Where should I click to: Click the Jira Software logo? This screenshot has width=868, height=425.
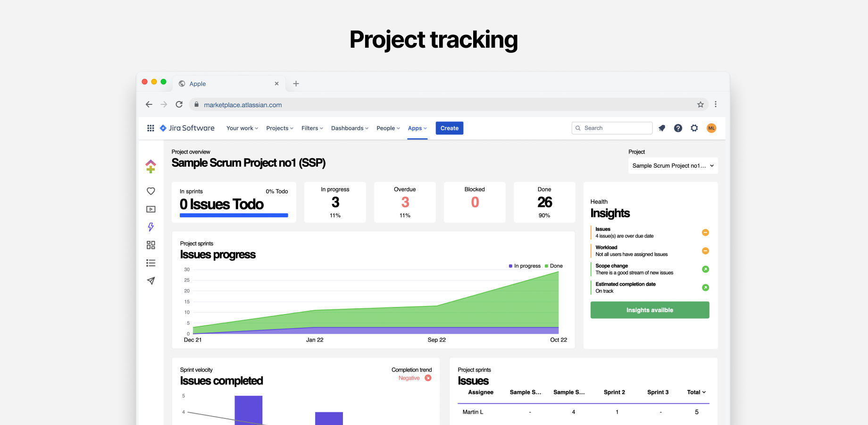[x=187, y=128]
